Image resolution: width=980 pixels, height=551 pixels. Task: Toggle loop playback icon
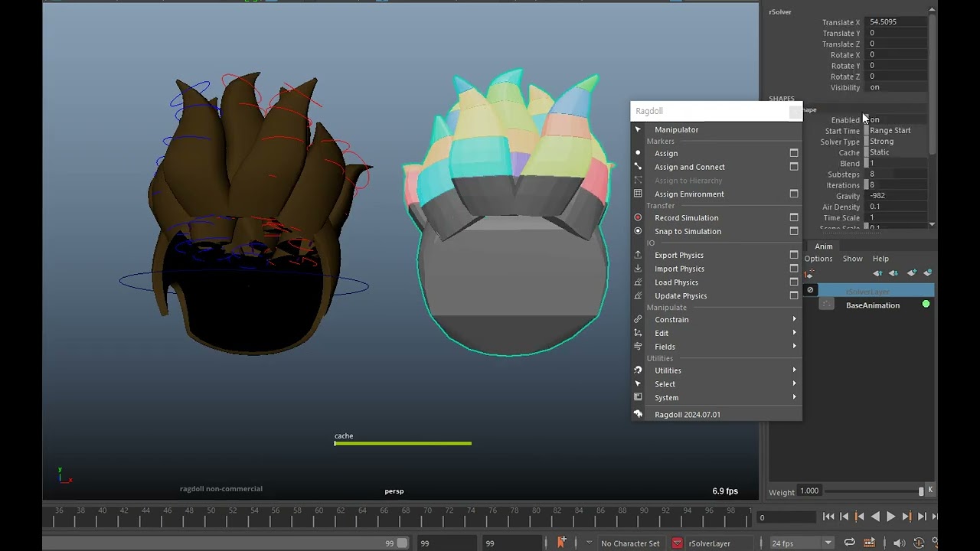[849, 543]
